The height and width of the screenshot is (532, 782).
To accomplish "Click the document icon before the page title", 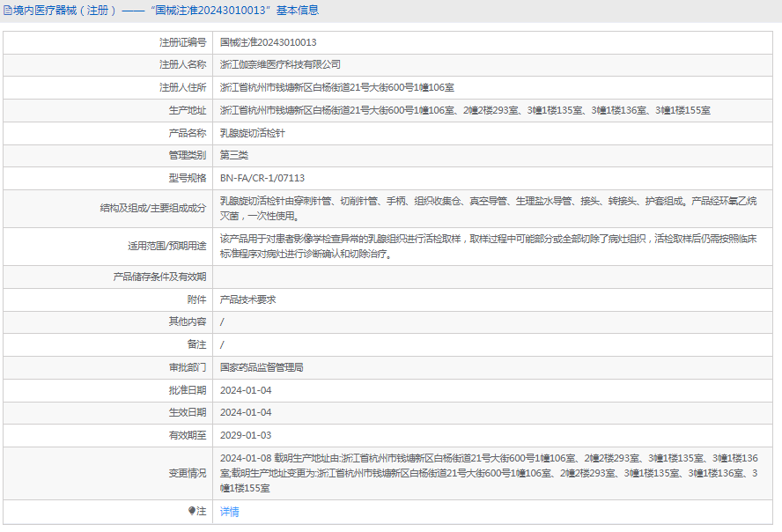I will pyautogui.click(x=8, y=11).
